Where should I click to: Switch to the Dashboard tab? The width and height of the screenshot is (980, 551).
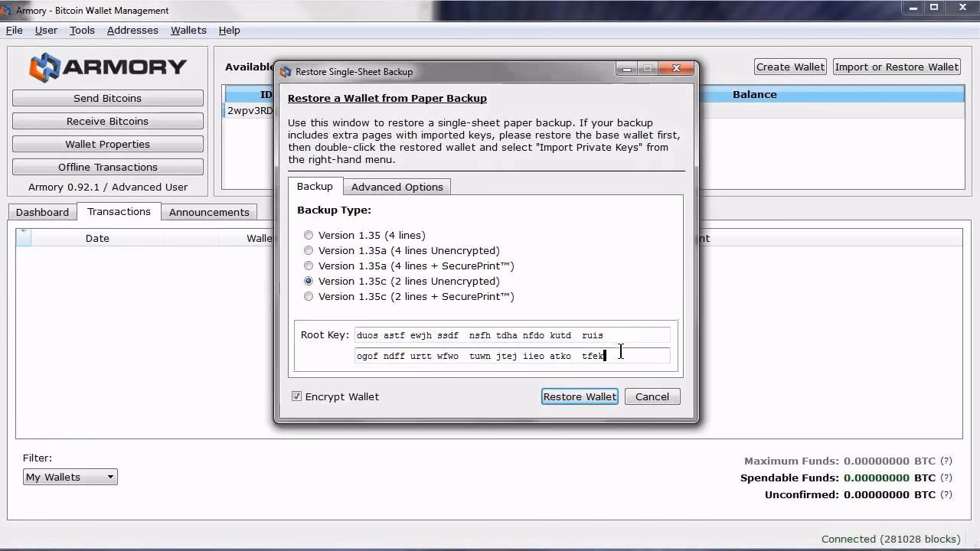42,212
